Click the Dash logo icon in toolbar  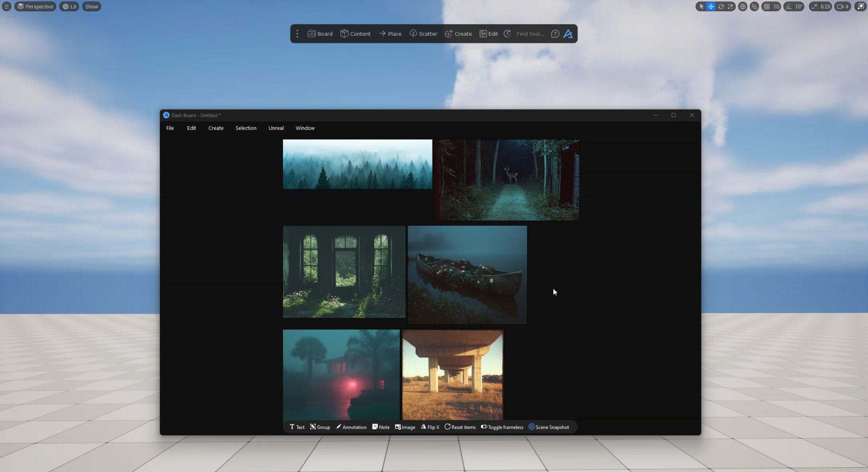568,34
